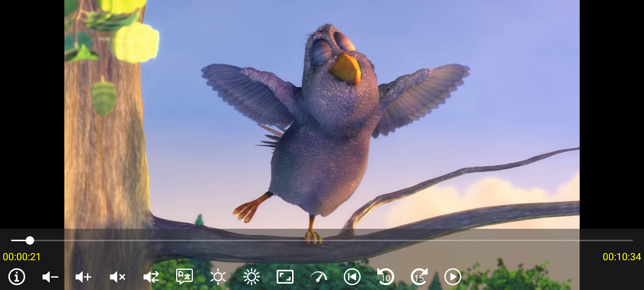Screen dimensions: 644x290
Task: Play the video
Action: click(x=453, y=277)
